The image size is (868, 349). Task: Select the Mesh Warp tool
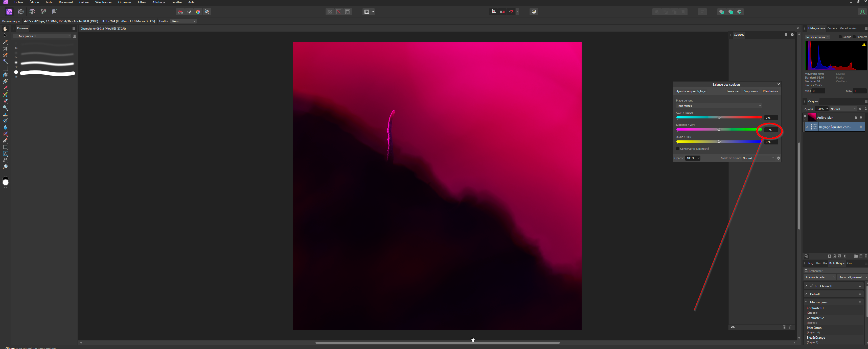5,160
